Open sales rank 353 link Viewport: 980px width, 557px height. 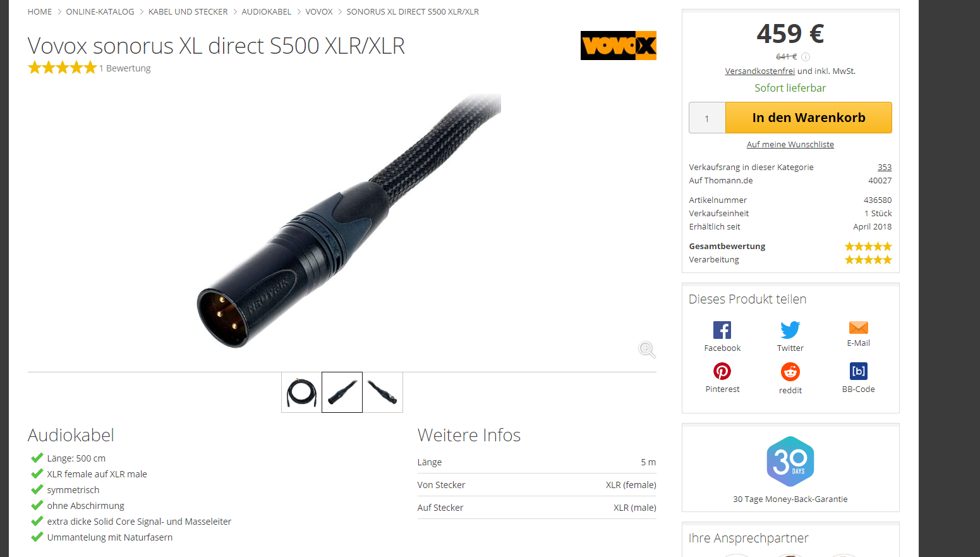[884, 168]
